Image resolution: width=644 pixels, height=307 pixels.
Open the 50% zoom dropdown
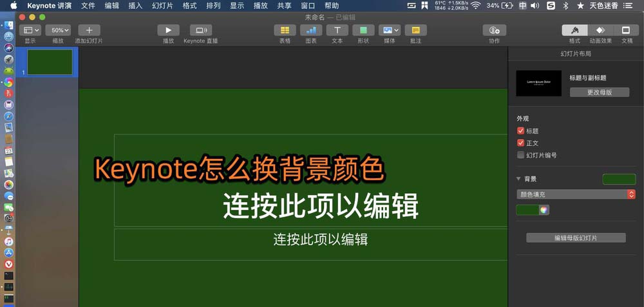point(58,30)
